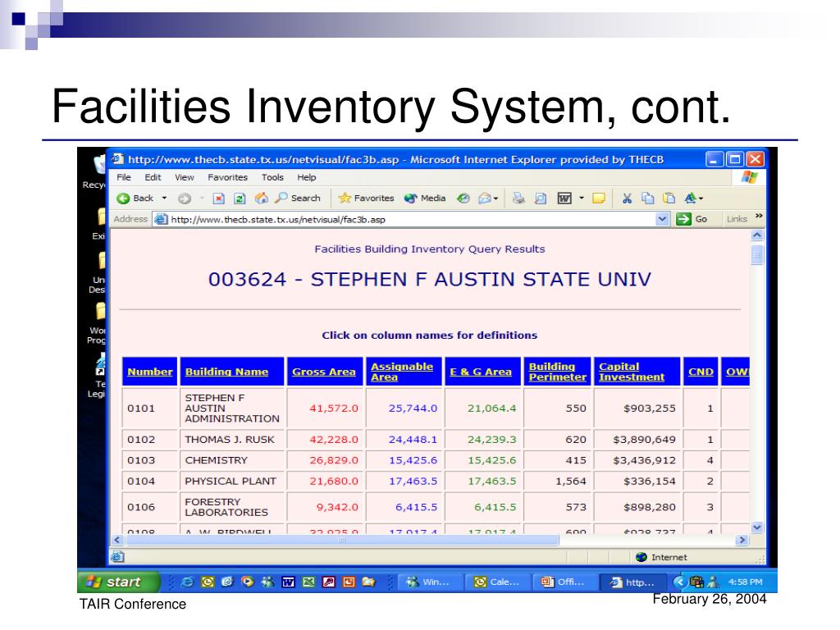
Task: Open the View menu
Action: coord(185,177)
